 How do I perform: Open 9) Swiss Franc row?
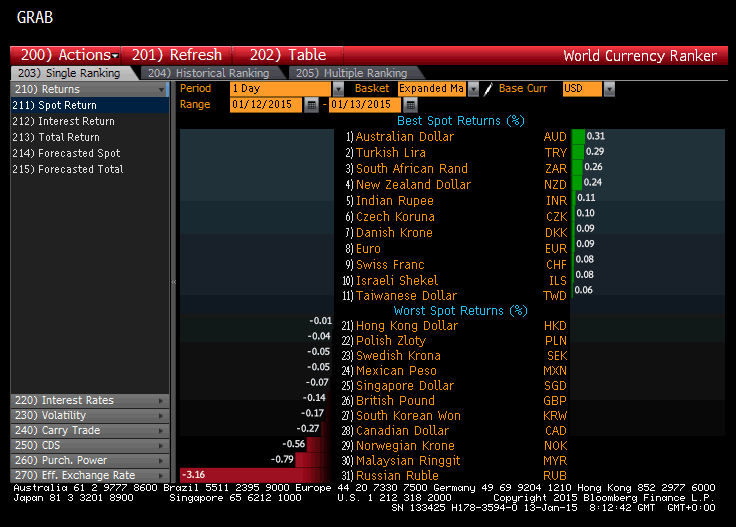pos(456,265)
